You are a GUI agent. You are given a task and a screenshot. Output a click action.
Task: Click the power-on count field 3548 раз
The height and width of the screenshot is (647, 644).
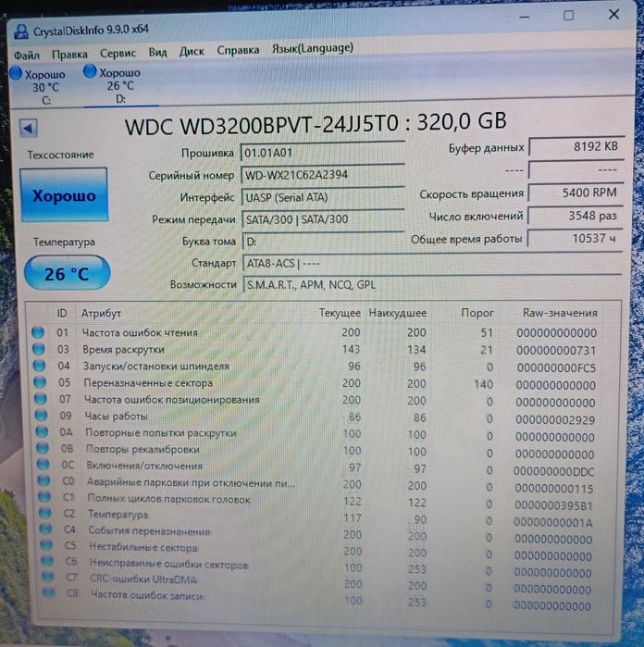click(x=576, y=216)
